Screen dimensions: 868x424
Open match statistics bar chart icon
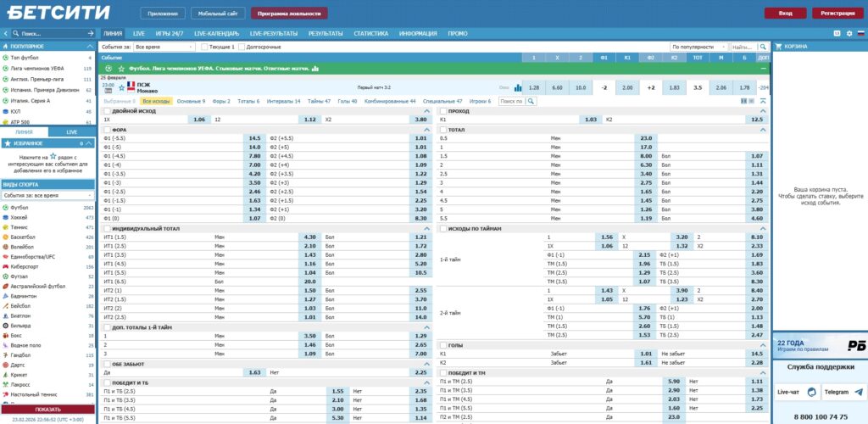click(517, 87)
